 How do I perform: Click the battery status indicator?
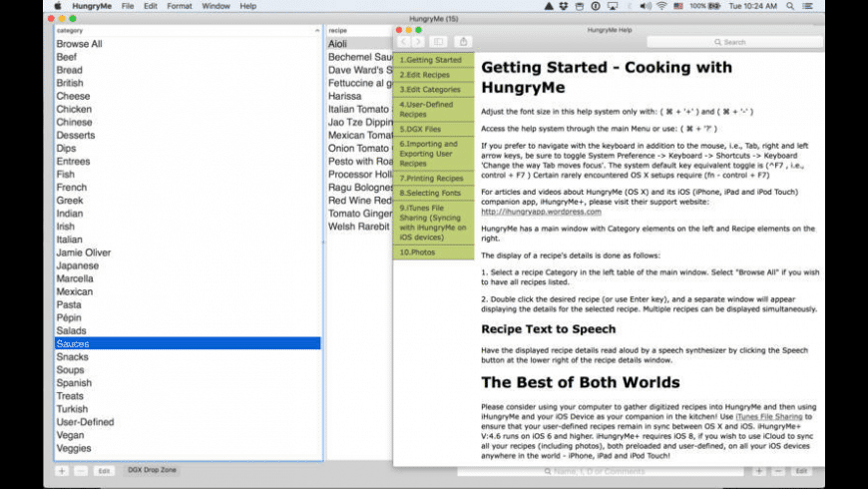(705, 6)
